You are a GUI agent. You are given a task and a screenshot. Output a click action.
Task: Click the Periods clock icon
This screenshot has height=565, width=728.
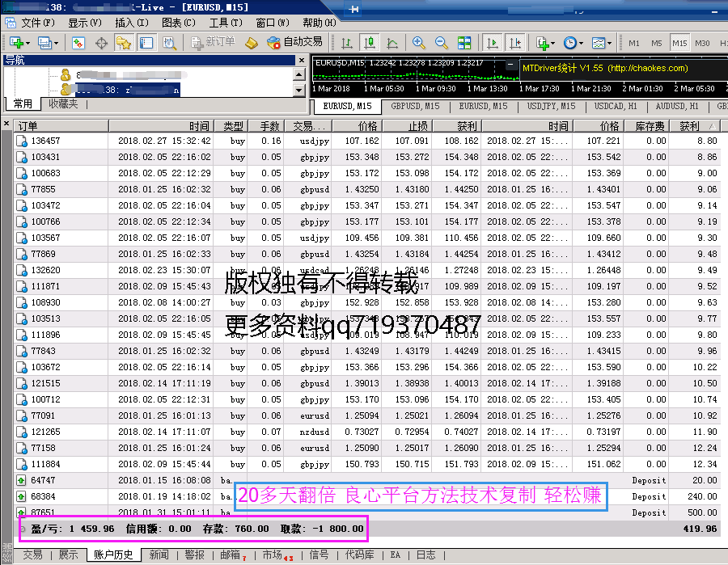(x=569, y=43)
